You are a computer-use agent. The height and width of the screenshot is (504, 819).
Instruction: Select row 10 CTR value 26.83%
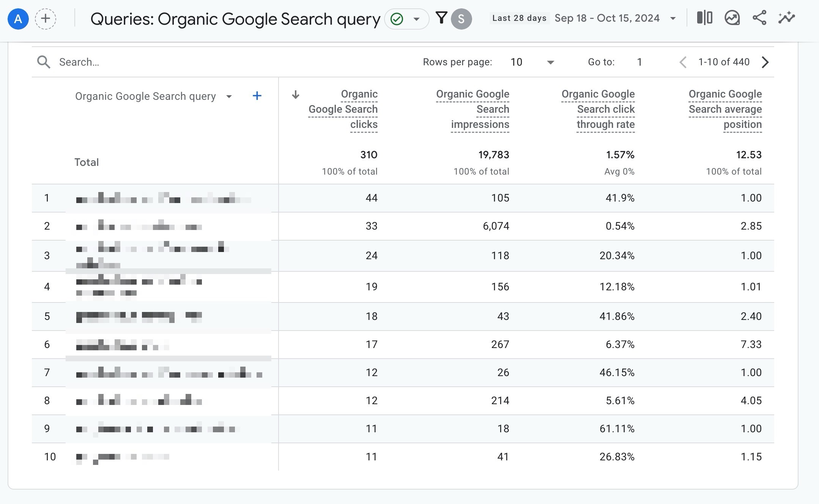pyautogui.click(x=617, y=457)
